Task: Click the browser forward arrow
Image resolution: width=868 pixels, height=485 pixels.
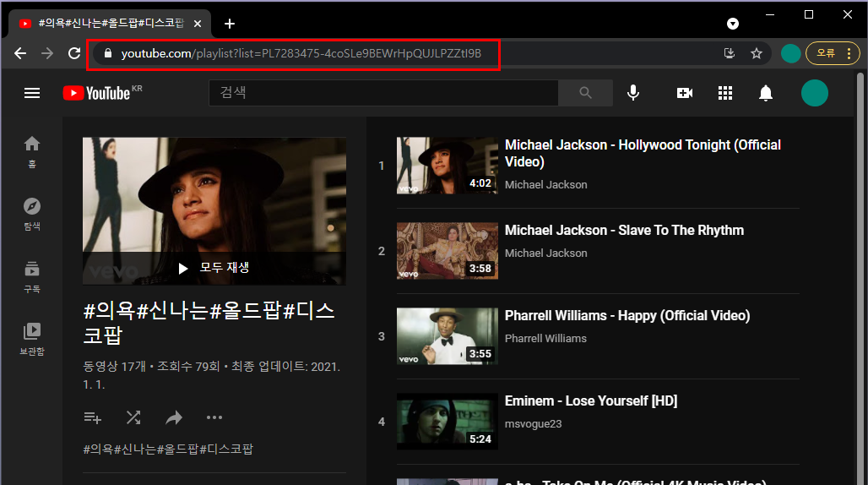Action: 47,53
